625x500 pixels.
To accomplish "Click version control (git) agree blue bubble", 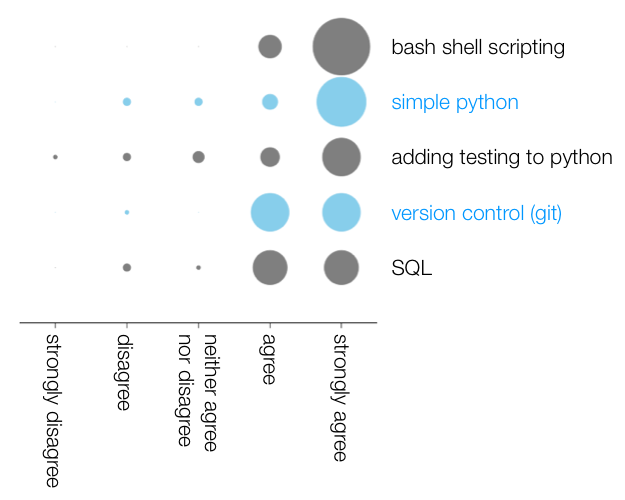I will coord(270,213).
